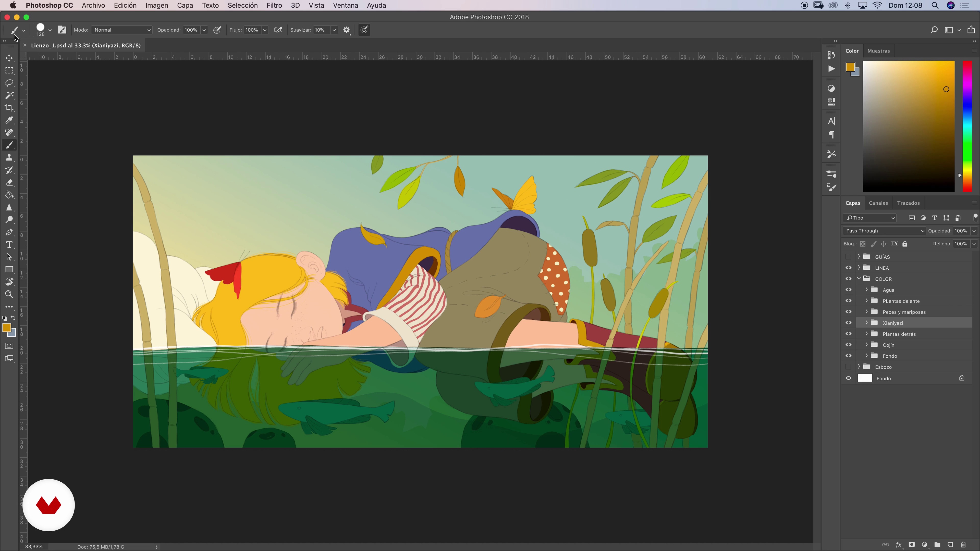The height and width of the screenshot is (551, 980).
Task: Select the Zoom tool in toolbar
Action: click(9, 294)
